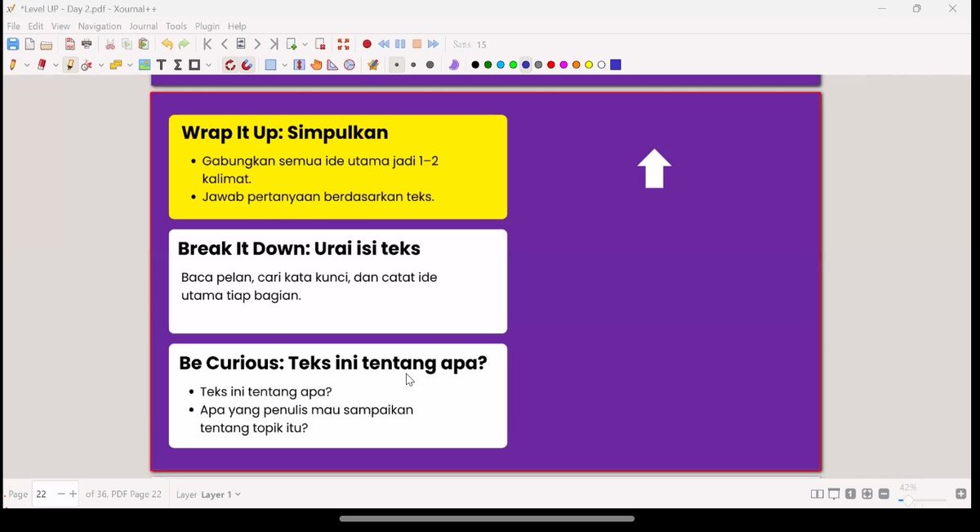This screenshot has width=980, height=532.
Task: Pick the magenta color swatch
Action: [x=563, y=65]
